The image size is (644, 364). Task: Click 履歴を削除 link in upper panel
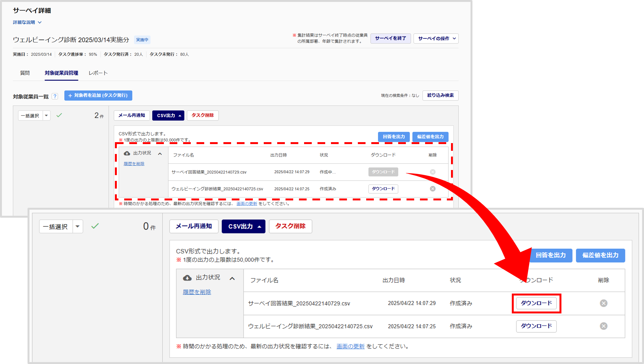[134, 164]
